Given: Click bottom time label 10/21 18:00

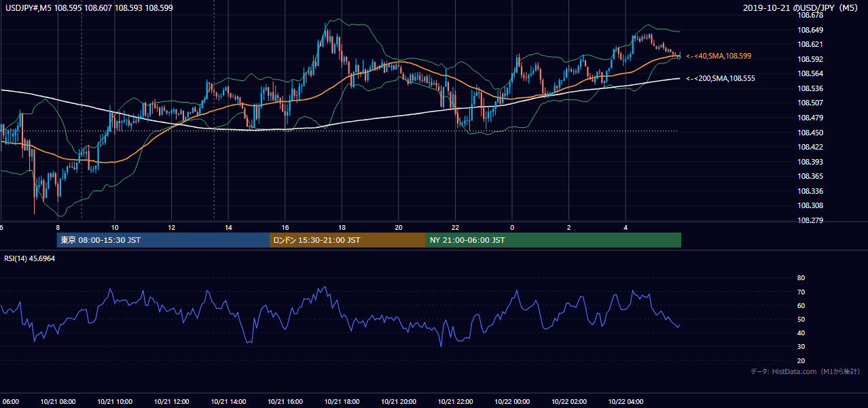Looking at the screenshot, I should pos(342,401).
